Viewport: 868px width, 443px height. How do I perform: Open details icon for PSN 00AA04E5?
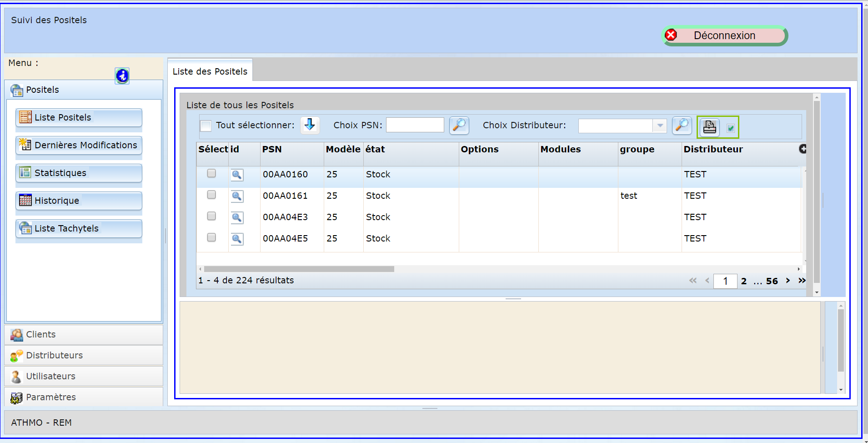(x=237, y=239)
